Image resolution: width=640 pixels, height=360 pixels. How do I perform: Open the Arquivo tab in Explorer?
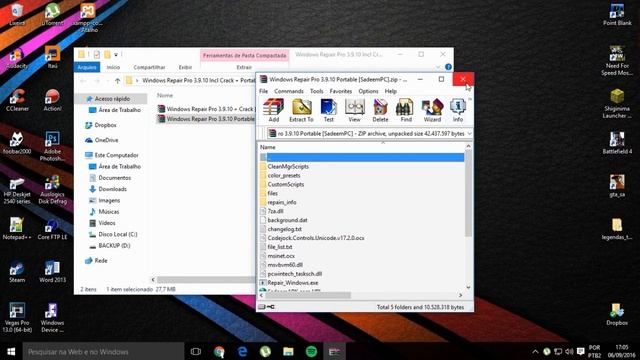(87, 67)
